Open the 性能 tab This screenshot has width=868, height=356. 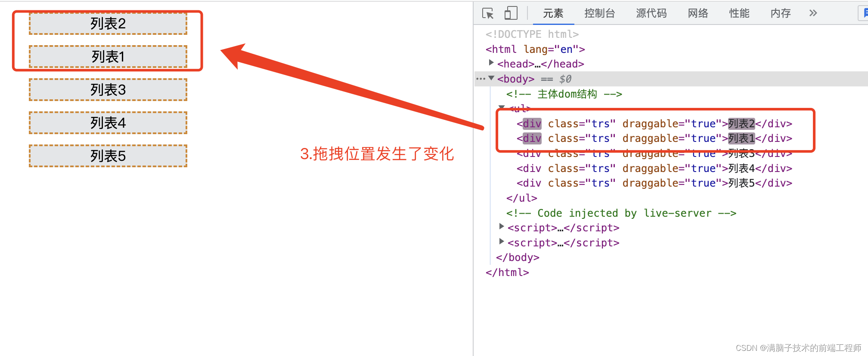point(739,13)
